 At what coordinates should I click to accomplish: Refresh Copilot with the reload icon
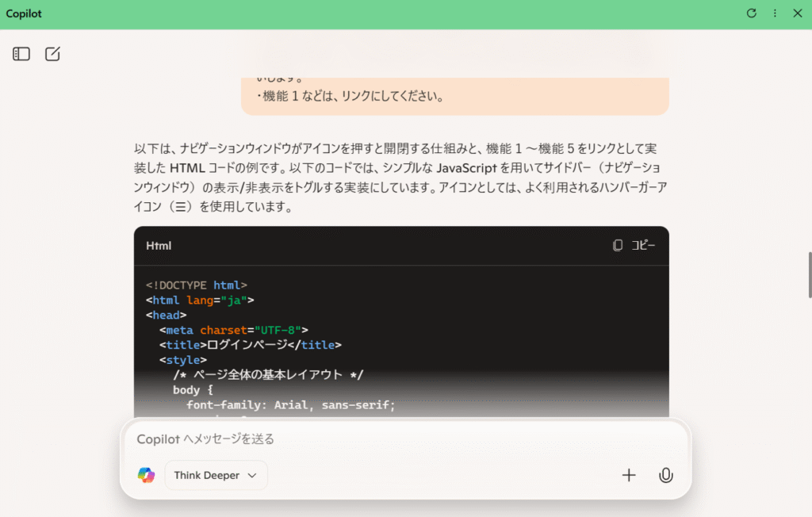752,13
